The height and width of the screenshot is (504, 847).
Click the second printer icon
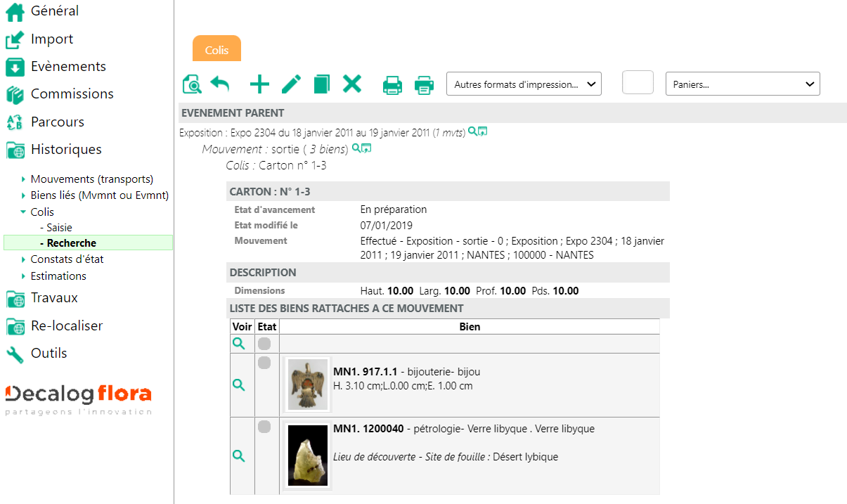424,85
